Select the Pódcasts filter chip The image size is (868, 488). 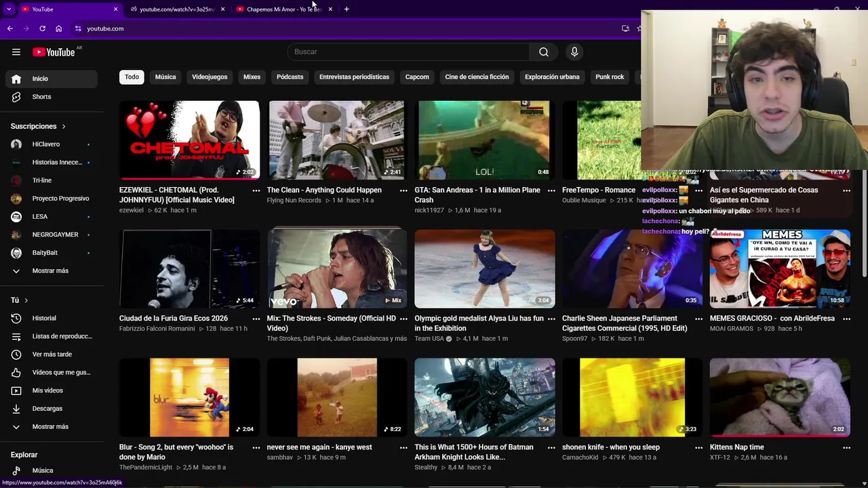[x=290, y=77]
